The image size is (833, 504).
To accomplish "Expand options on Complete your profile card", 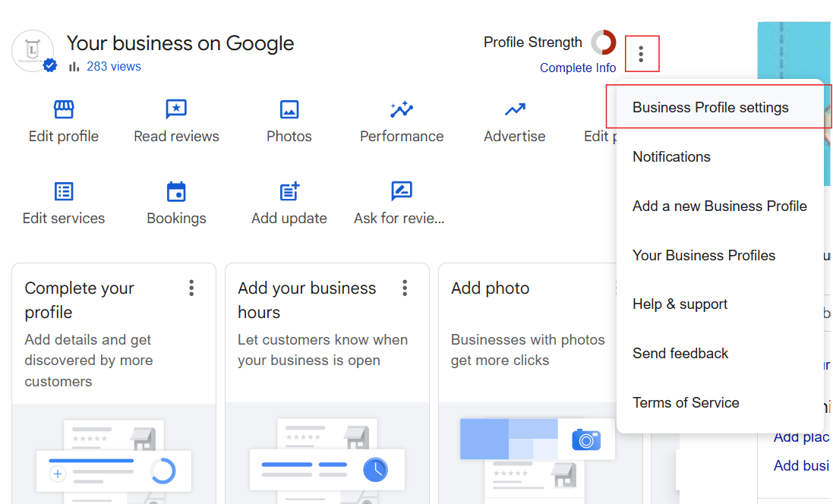I will pyautogui.click(x=191, y=288).
